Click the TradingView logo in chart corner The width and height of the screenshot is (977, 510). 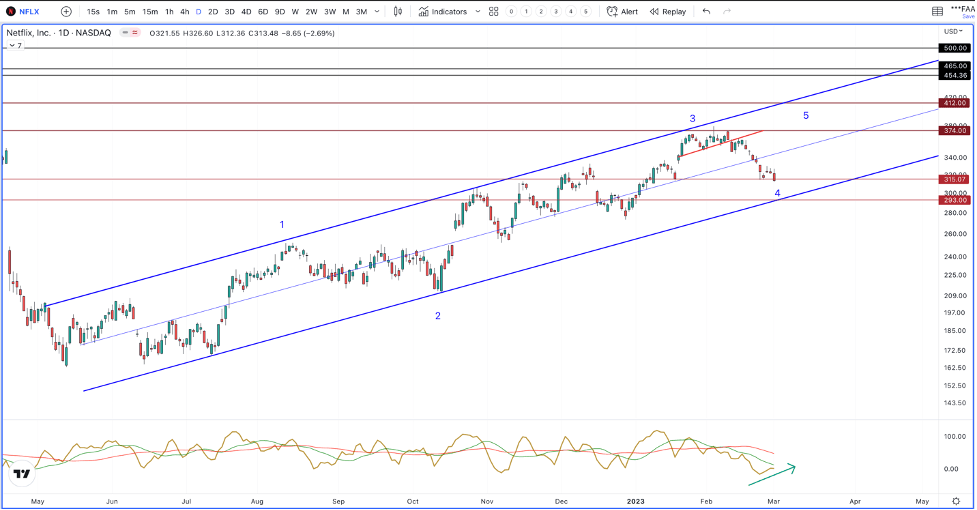[x=22, y=474]
